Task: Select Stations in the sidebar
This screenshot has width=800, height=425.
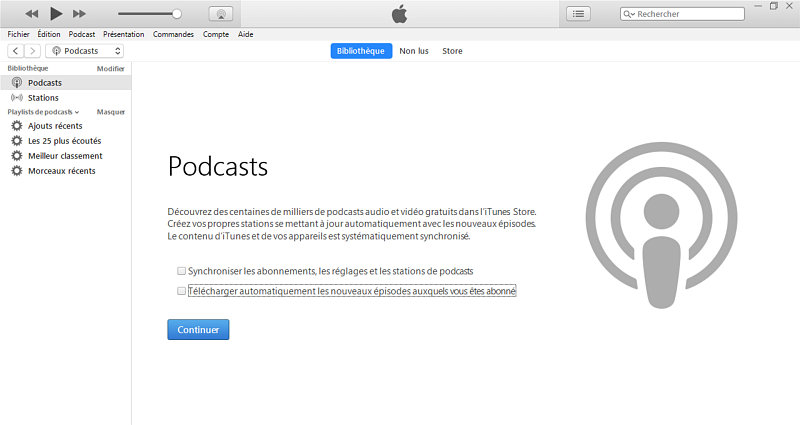Action: [x=65, y=97]
